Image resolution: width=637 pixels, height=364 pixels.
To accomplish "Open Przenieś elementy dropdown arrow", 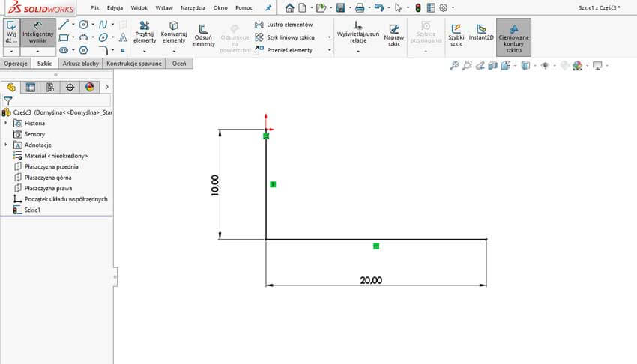I will pos(330,50).
